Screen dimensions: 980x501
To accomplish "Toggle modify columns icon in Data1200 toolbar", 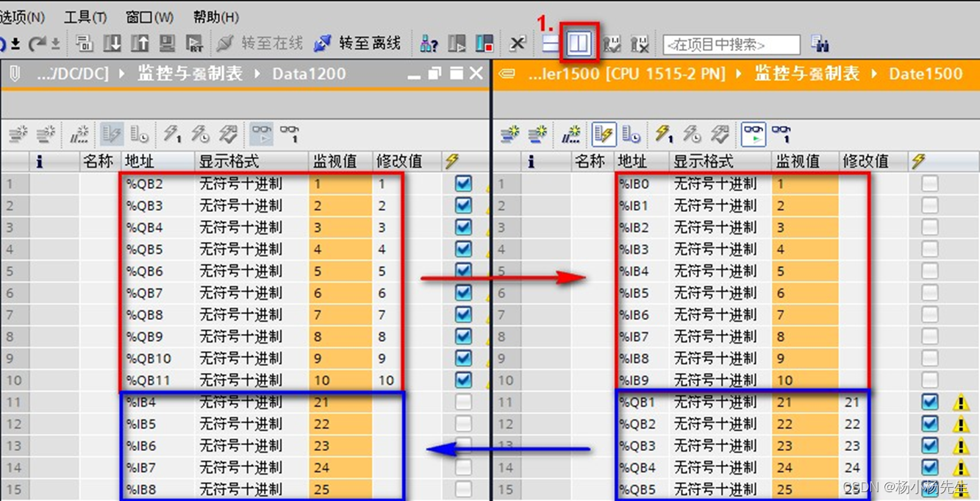I will point(112,134).
